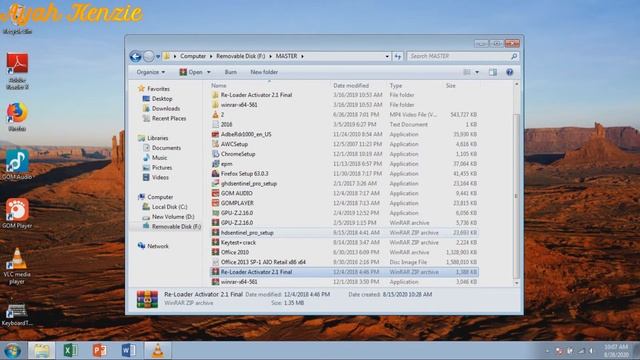Screen dimensions: 640x360
Task: Click the taskbar clock showing date
Action: [x=616, y=351]
